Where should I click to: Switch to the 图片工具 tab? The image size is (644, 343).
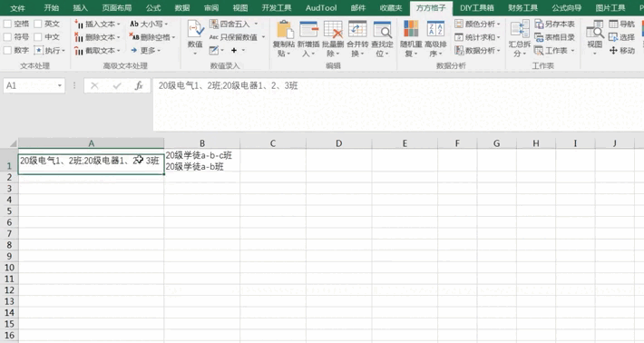[610, 8]
